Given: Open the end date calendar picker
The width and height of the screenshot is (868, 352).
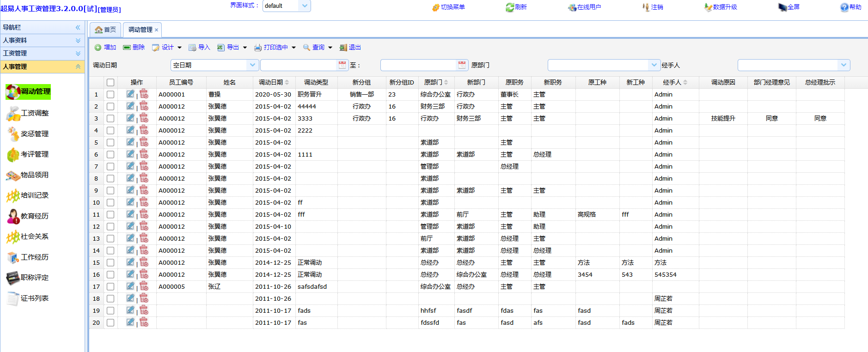Looking at the screenshot, I should 462,65.
